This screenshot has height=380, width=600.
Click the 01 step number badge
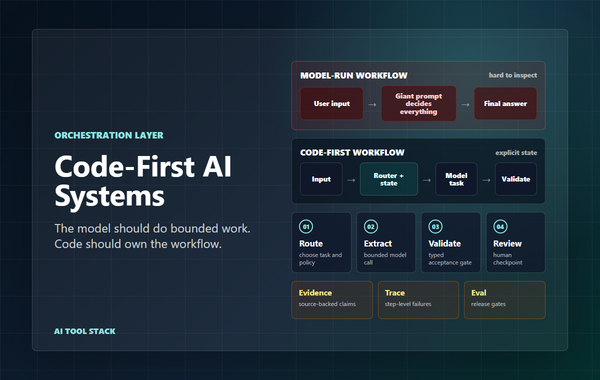coord(306,227)
